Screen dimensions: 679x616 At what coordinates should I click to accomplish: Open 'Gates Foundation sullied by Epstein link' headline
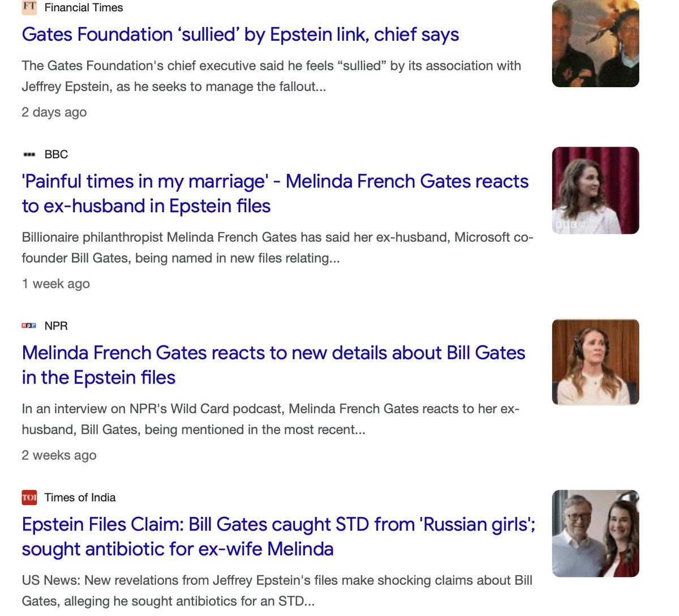[240, 35]
